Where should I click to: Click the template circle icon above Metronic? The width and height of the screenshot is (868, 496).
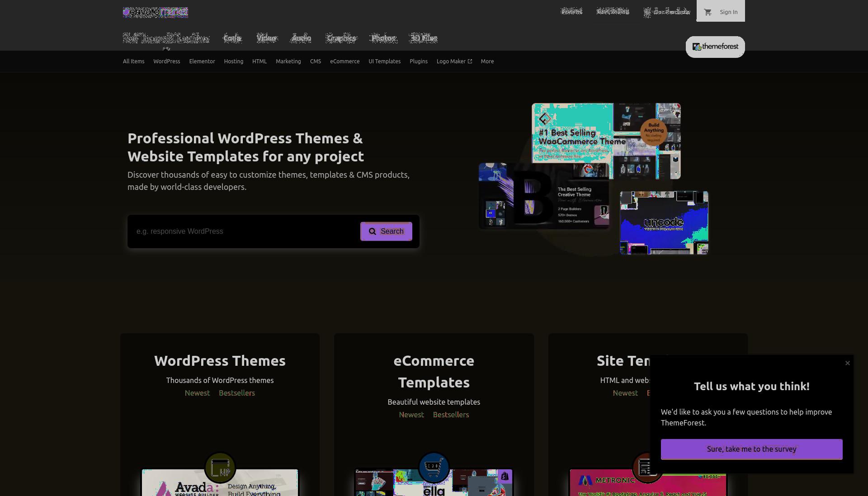[x=647, y=468]
